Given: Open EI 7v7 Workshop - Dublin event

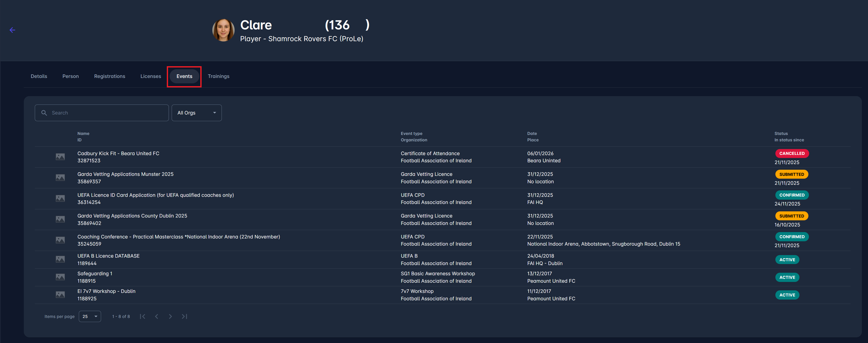Looking at the screenshot, I should (x=106, y=291).
